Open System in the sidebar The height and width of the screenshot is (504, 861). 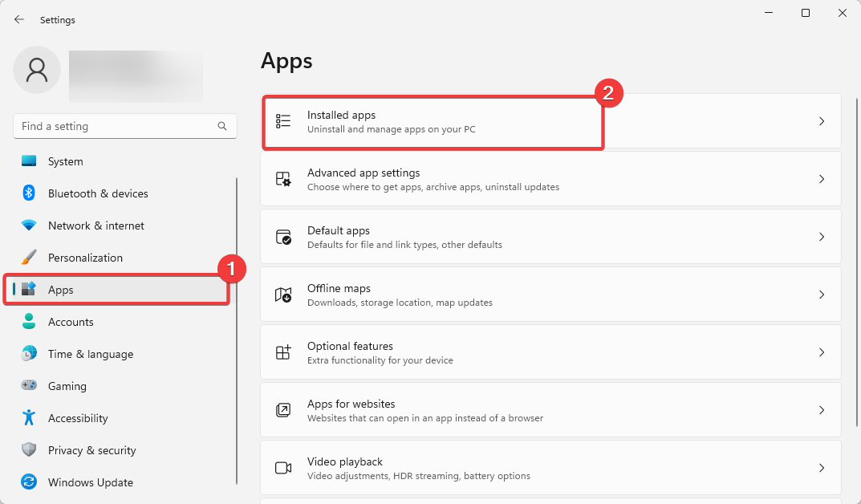[65, 161]
